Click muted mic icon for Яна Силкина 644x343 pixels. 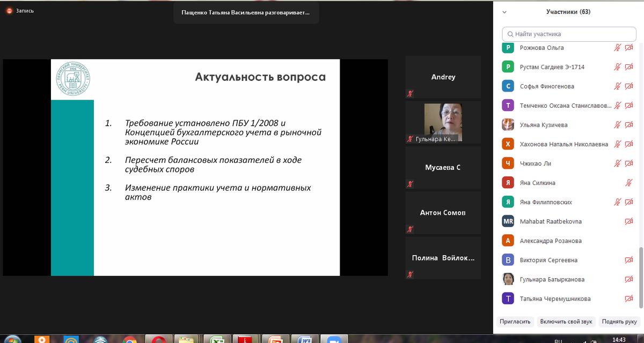[629, 183]
